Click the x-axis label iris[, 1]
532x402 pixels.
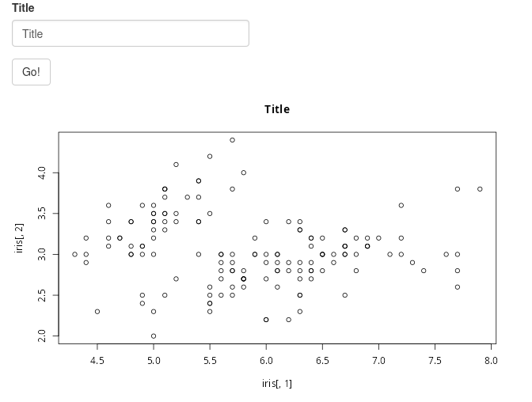(277, 383)
